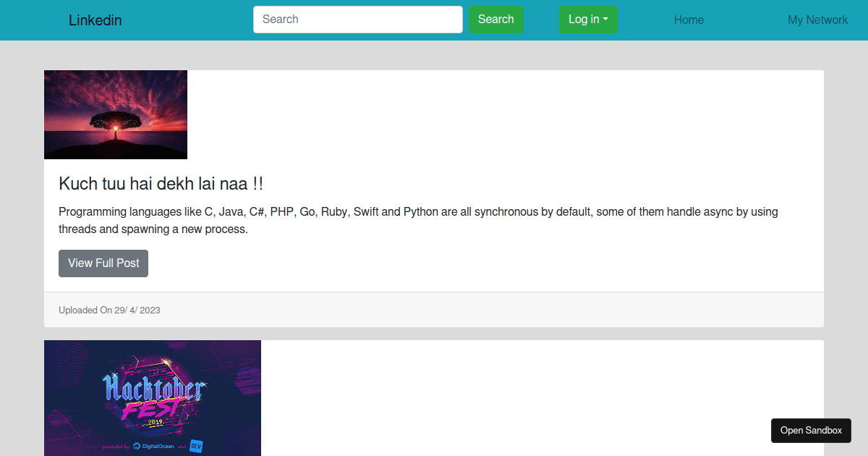Screen dimensions: 868x456
Task: Click the programming languages description paragraph
Action: (418, 220)
